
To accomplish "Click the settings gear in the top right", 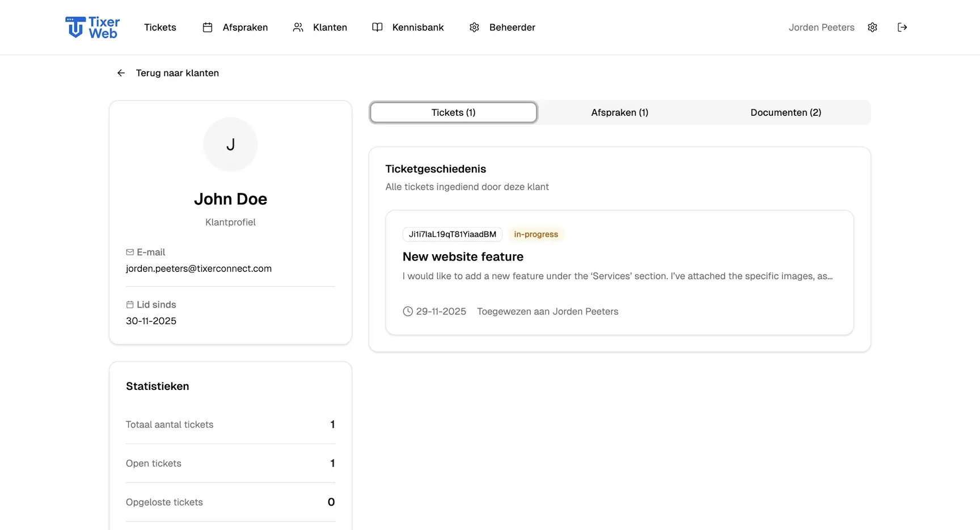I will click(872, 27).
